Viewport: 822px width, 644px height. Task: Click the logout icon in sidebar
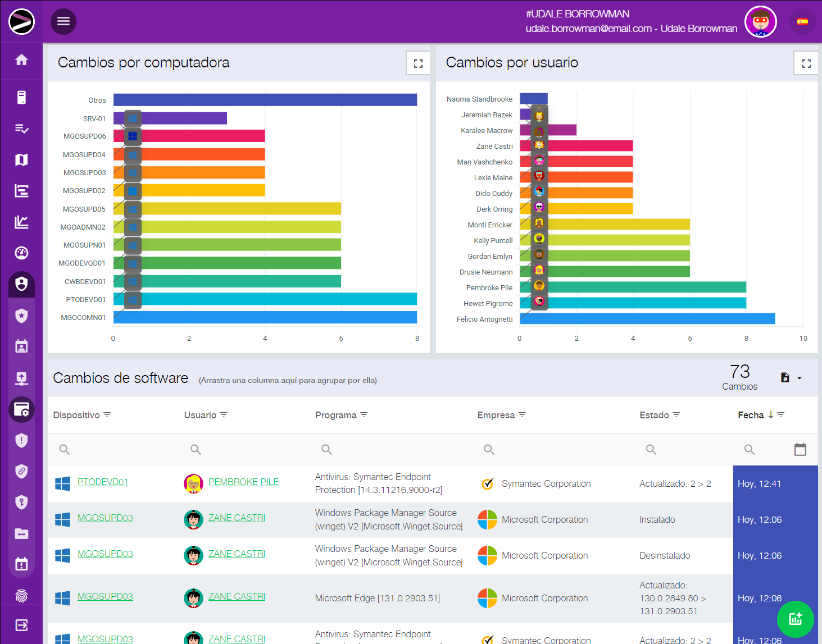click(21, 625)
